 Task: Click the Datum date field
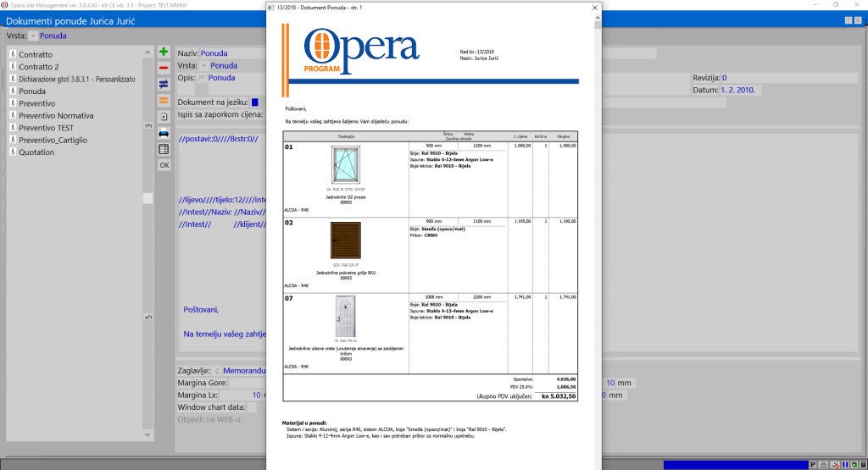741,90
